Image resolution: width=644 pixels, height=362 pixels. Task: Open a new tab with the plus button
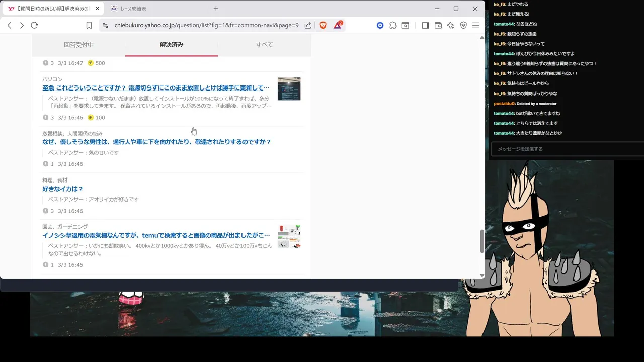point(216,9)
